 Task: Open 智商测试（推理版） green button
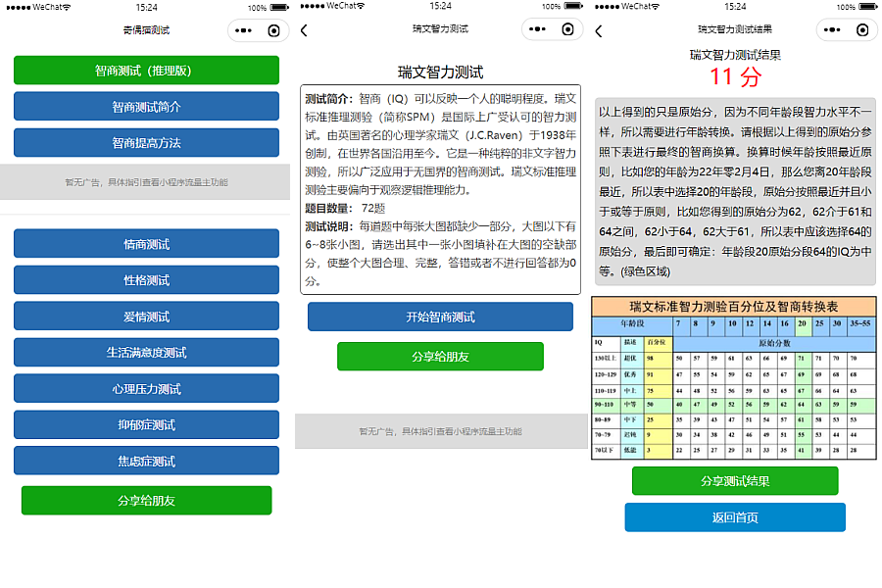146,71
